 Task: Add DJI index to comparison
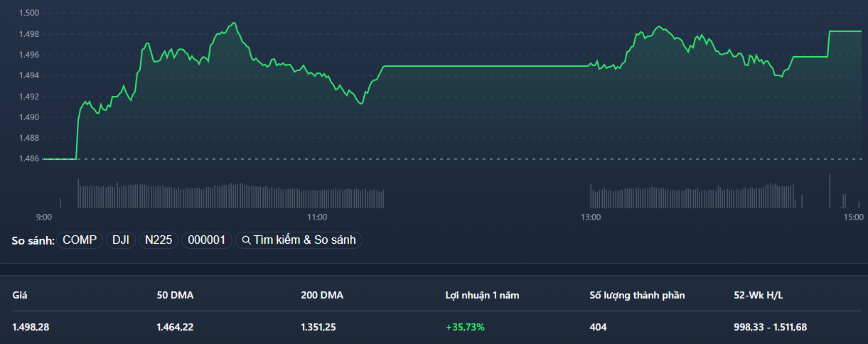[121, 240]
